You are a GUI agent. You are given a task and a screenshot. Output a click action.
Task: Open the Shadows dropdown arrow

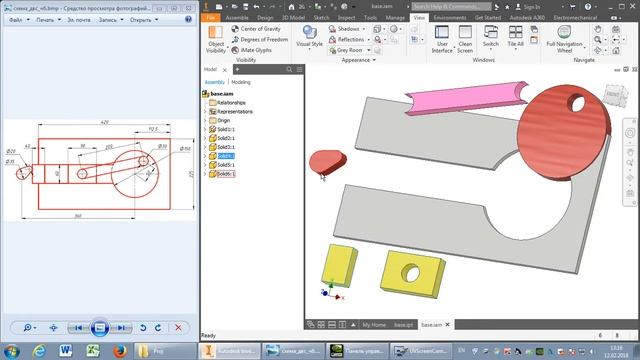(x=364, y=29)
